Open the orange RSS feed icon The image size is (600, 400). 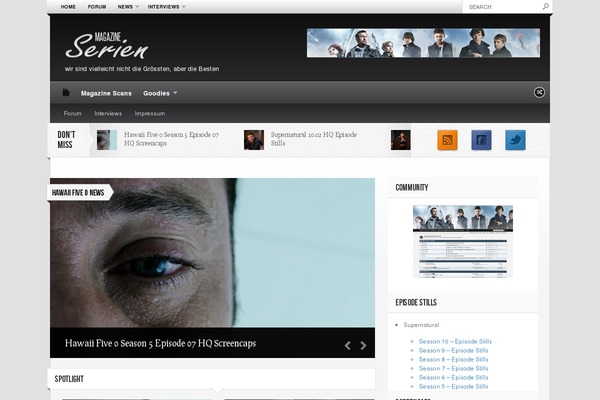(447, 140)
